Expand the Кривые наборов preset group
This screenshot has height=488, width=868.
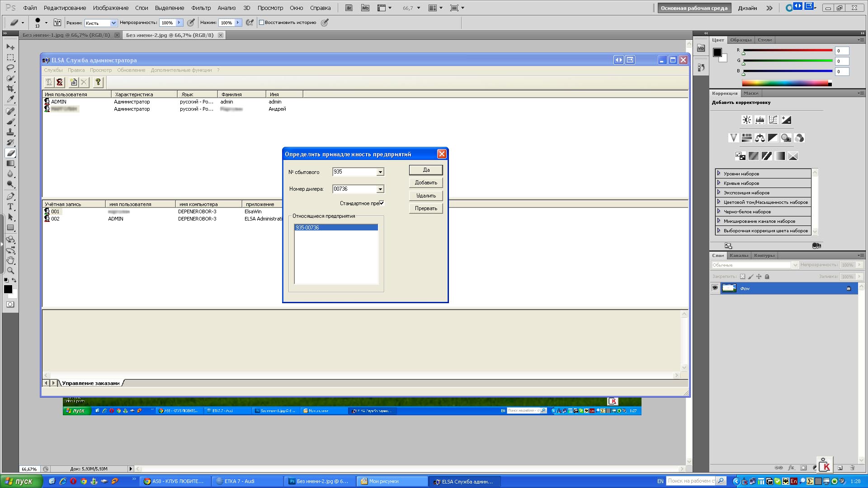719,183
